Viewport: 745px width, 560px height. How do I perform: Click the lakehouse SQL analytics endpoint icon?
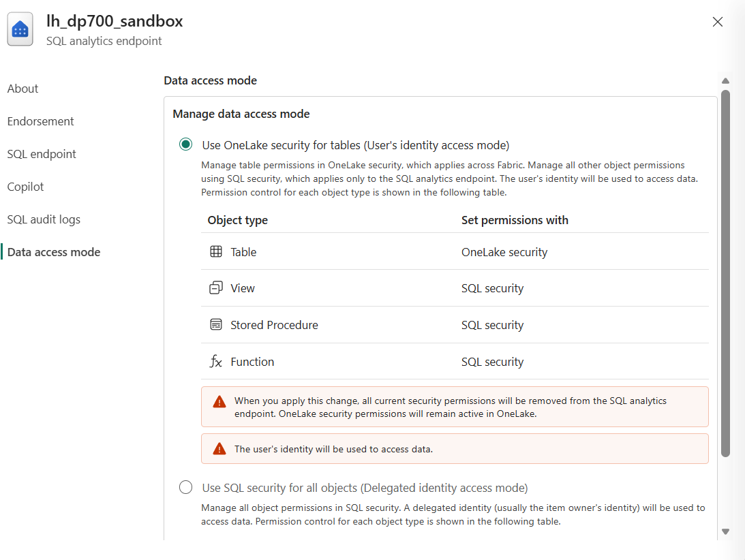click(20, 29)
